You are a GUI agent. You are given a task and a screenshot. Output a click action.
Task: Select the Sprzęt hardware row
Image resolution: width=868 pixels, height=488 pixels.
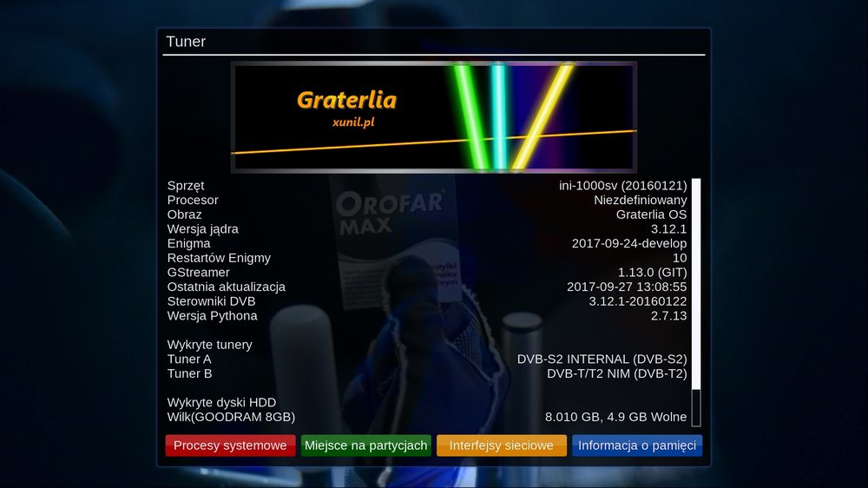pyautogui.click(x=427, y=186)
